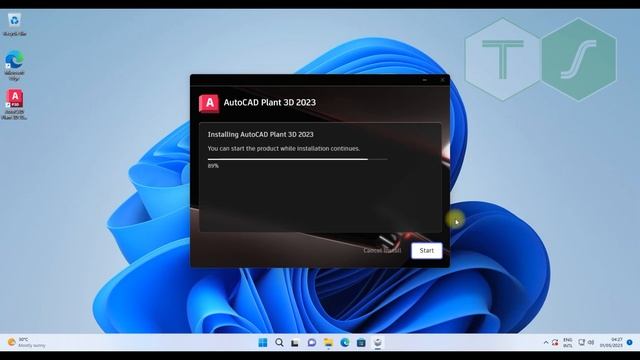Open the Recycle Bin desktop icon
The image size is (640, 360).
coord(14,25)
